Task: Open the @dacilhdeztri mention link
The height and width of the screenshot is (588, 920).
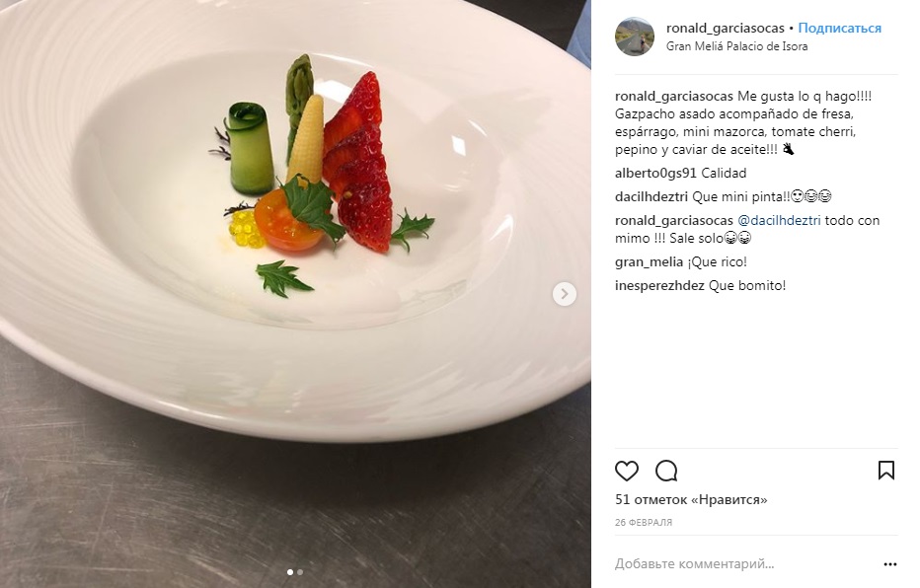Action: tap(779, 220)
